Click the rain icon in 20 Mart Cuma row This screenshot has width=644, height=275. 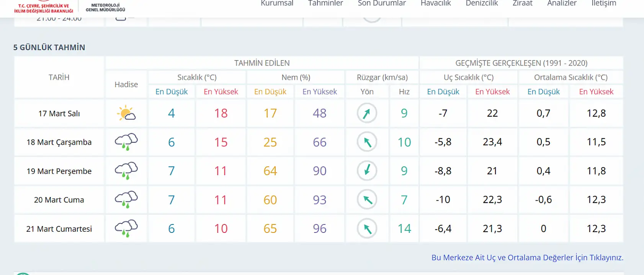pyautogui.click(x=126, y=200)
